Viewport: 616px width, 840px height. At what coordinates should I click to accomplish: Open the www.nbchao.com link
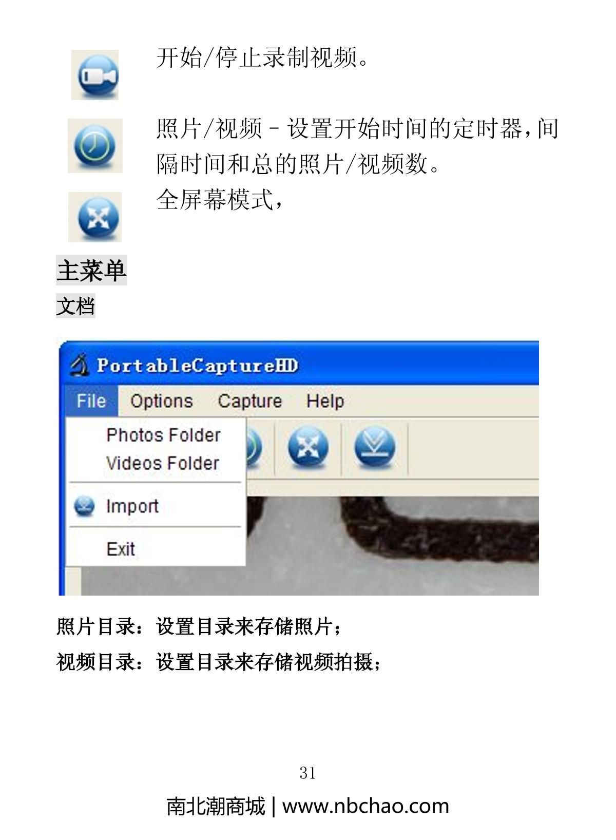[x=365, y=806]
